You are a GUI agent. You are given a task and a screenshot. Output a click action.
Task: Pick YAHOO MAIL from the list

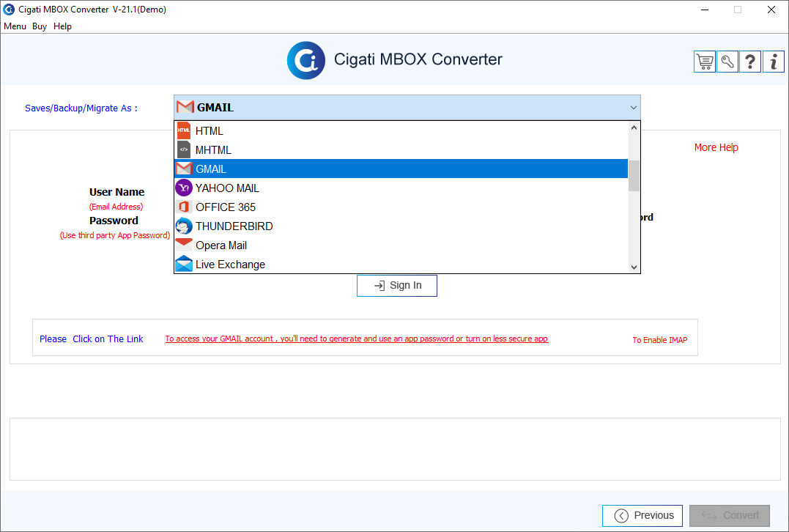401,188
